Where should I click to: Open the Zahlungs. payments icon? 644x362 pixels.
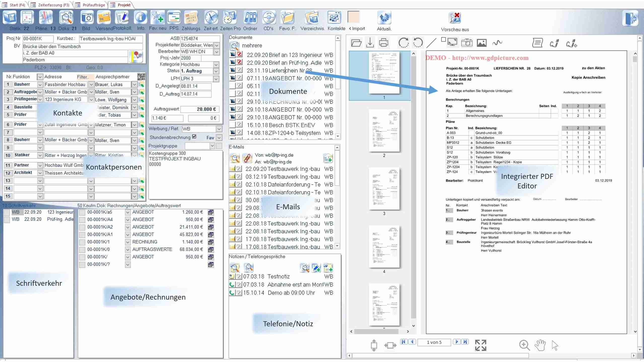(x=191, y=18)
